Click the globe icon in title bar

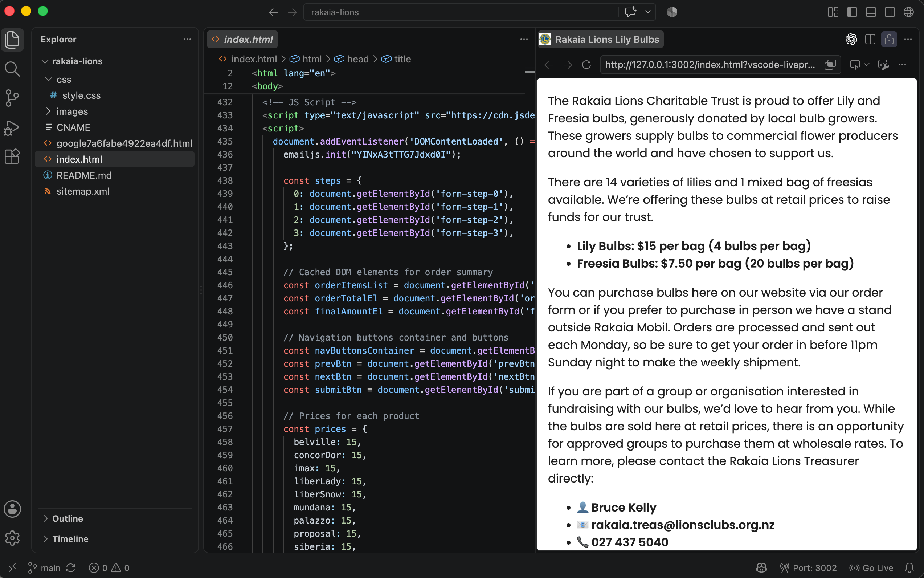909,12
